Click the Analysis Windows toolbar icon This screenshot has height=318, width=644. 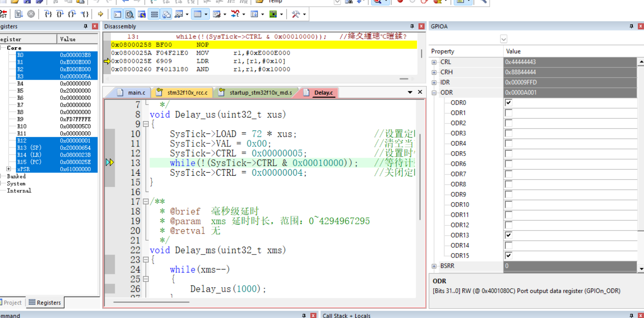(235, 14)
